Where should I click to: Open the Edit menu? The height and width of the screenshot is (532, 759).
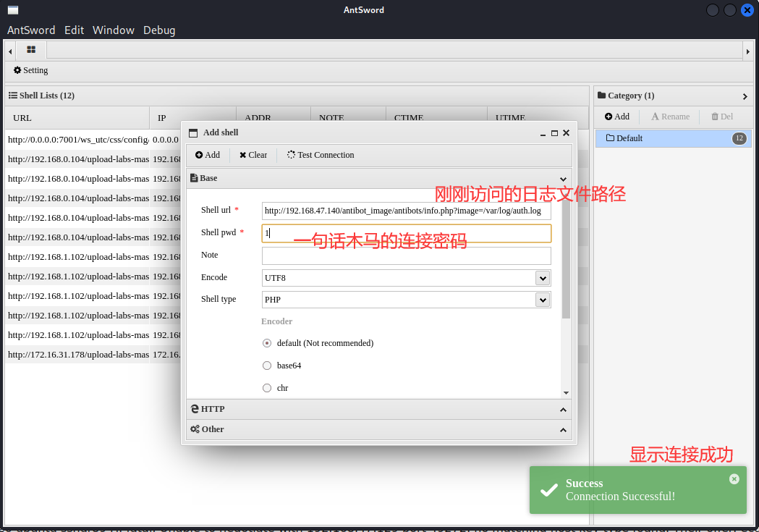point(74,30)
